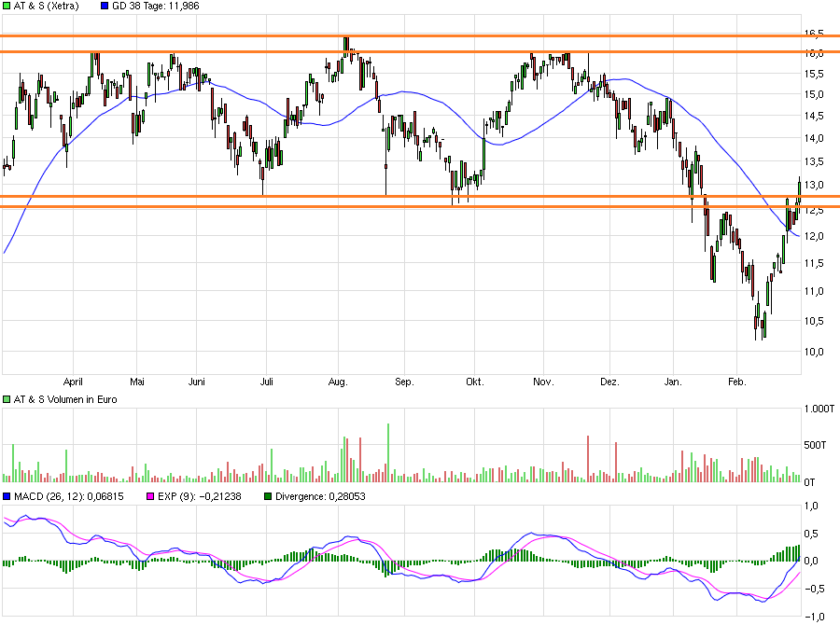The height and width of the screenshot is (625, 840).
Task: Click the 0T volume axis value
Action: 809,482
